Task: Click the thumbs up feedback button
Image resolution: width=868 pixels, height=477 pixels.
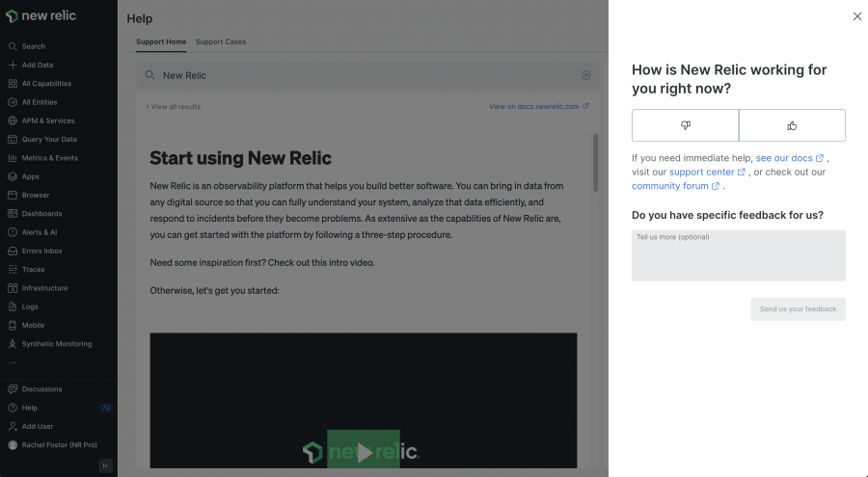Action: 792,125
